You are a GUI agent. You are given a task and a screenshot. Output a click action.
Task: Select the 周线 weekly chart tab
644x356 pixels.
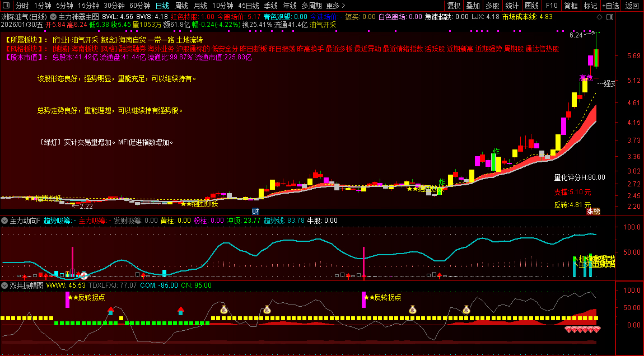pos(181,6)
